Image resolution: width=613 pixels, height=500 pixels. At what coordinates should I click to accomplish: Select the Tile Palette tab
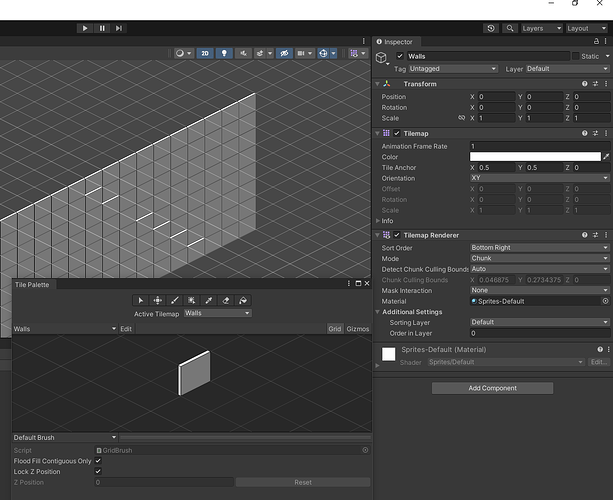tap(32, 285)
